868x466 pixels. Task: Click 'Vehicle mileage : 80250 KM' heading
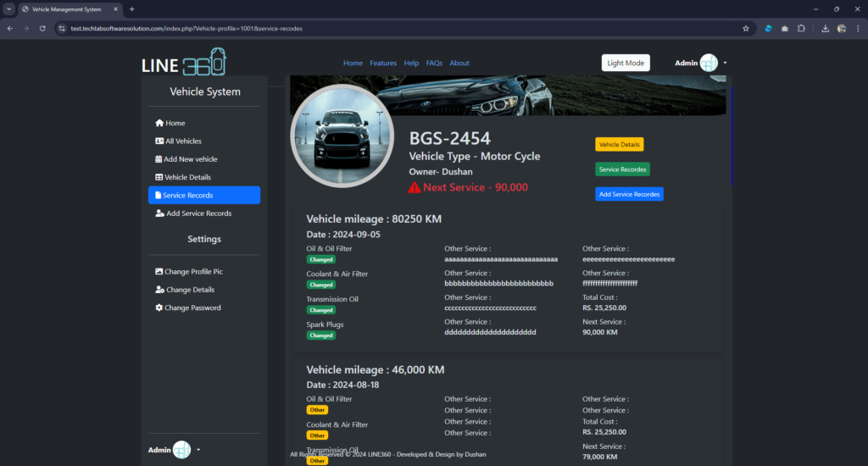(374, 219)
